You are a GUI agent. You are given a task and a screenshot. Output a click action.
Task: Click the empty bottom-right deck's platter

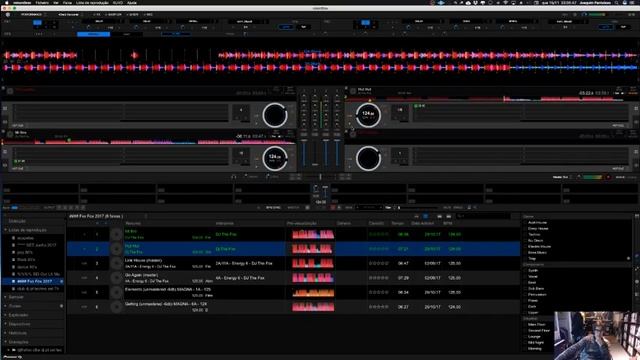point(368,158)
